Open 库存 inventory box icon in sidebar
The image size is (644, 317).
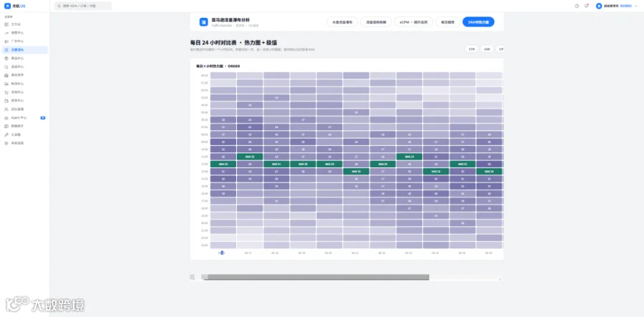tap(6, 75)
